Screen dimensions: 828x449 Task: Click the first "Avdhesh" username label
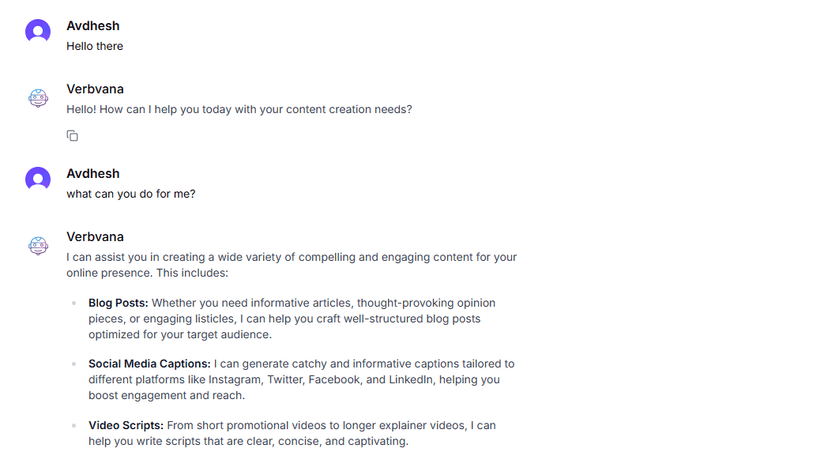(93, 26)
